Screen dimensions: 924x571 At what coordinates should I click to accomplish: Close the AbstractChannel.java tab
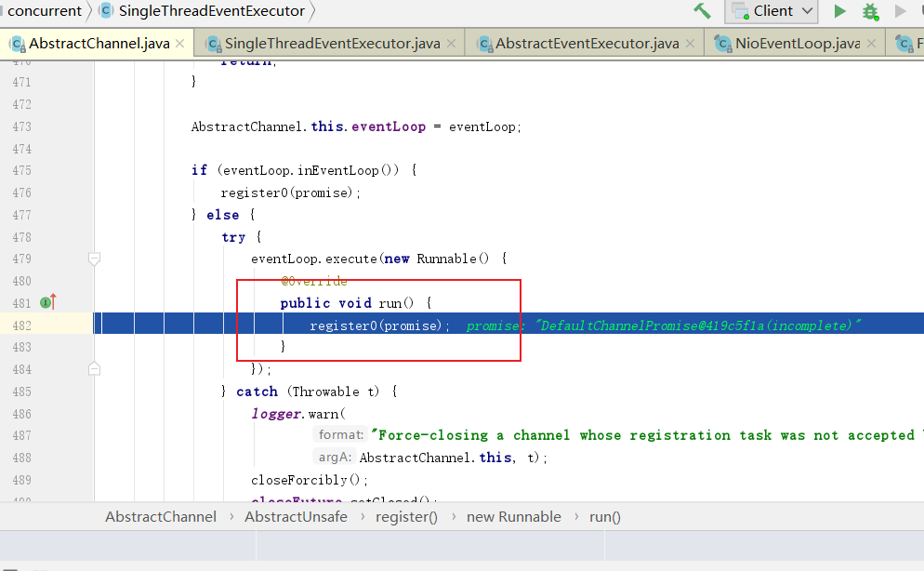pyautogui.click(x=179, y=44)
